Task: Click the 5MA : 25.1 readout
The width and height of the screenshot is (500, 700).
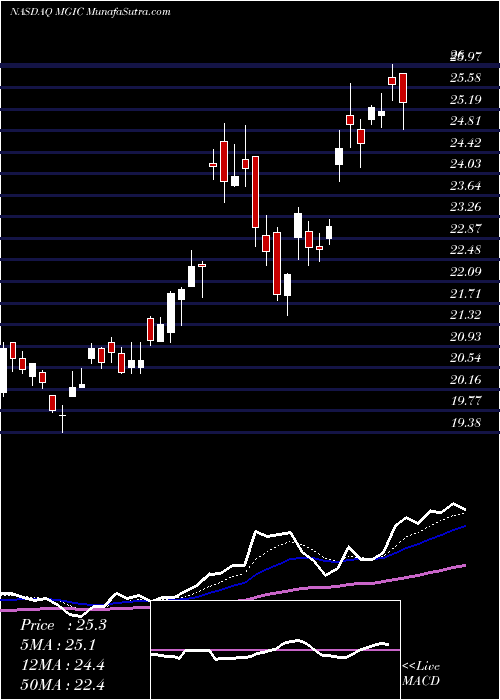Action: point(58,645)
